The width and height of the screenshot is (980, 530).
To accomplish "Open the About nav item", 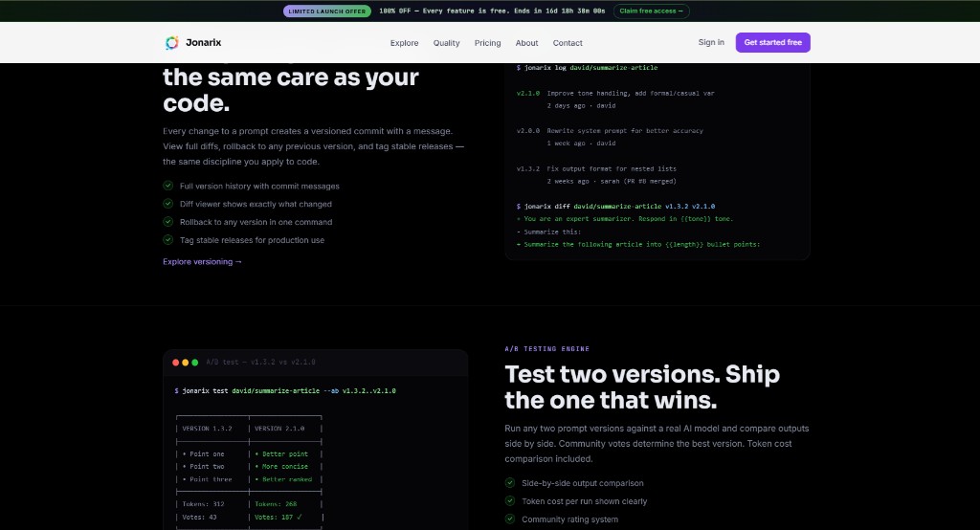I will click(527, 43).
